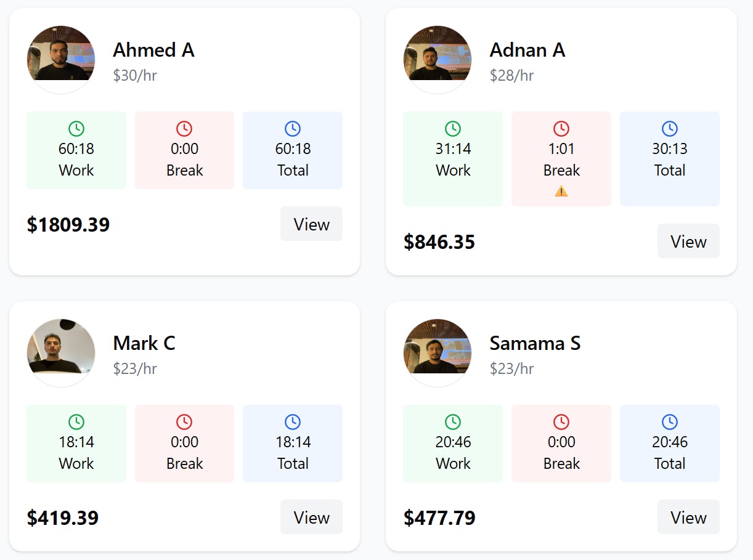The width and height of the screenshot is (753, 560).
Task: Click View on Samama S card
Action: (x=688, y=517)
